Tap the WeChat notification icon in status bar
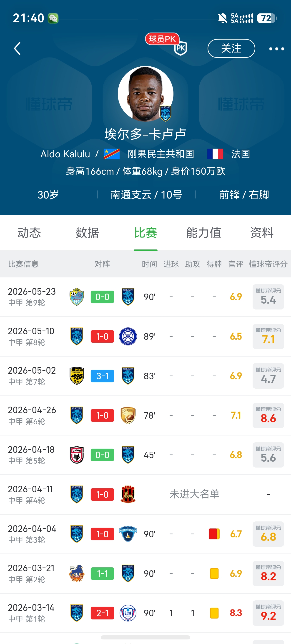Viewport: 291px width, 644px height. coord(53,18)
